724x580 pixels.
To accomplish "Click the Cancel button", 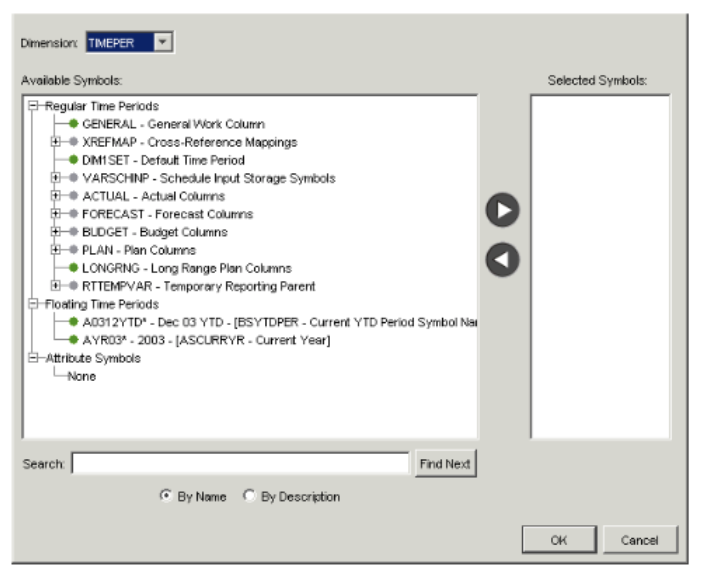I will point(640,540).
